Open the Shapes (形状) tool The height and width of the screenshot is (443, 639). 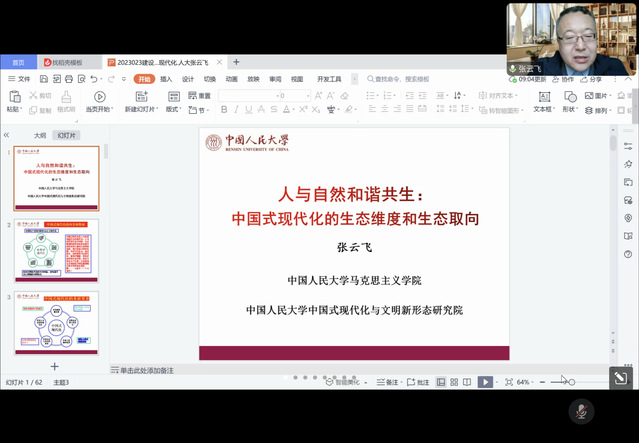point(569,102)
